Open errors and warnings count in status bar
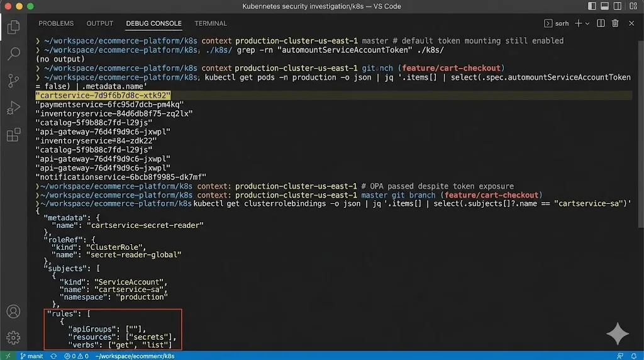Screen dimensions: 644x360 [x=76, y=356]
